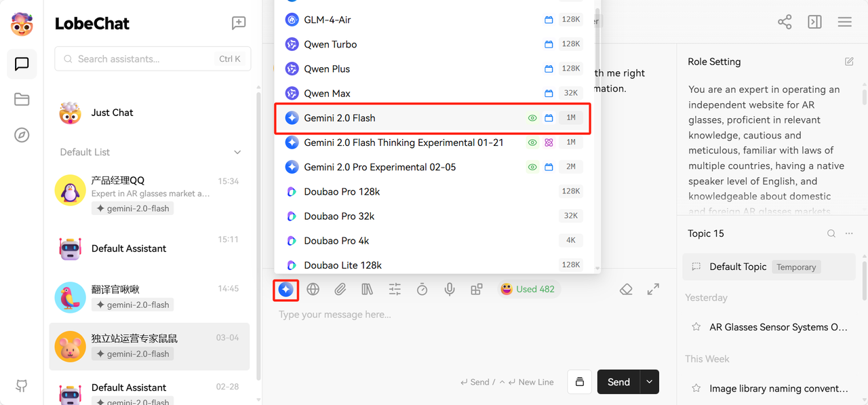Click the new assistant plus icon
The height and width of the screenshot is (405, 868).
coord(239,23)
